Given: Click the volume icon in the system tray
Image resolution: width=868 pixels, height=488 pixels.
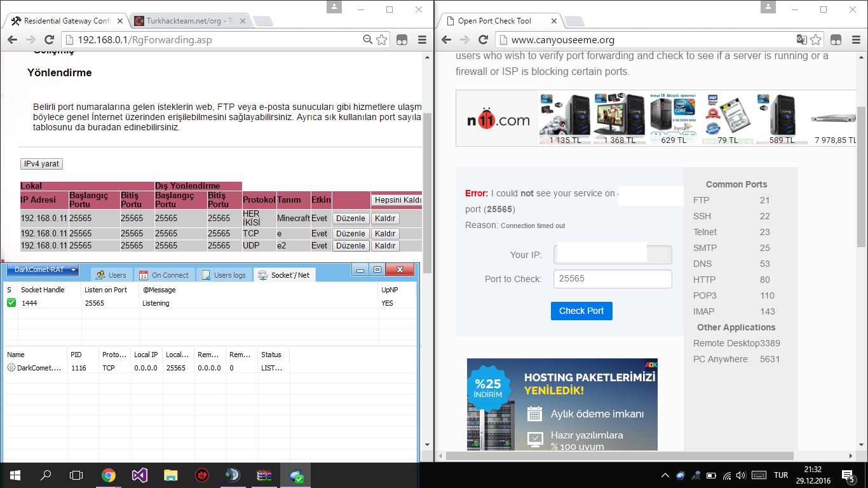Looking at the screenshot, I should (x=742, y=475).
